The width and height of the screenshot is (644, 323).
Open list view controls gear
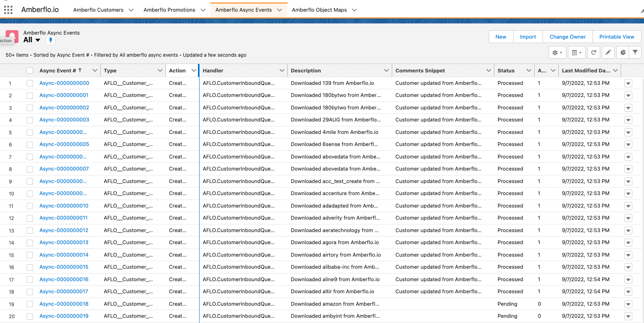coord(557,52)
